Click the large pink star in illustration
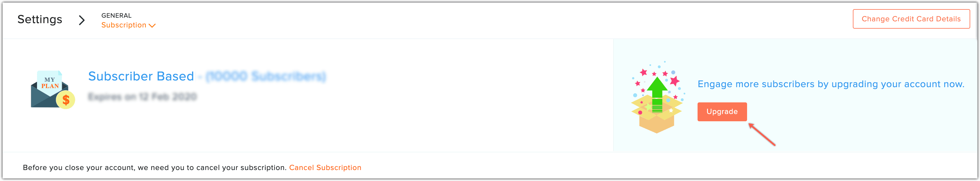Screen dimensions: 980x181 pos(675,80)
